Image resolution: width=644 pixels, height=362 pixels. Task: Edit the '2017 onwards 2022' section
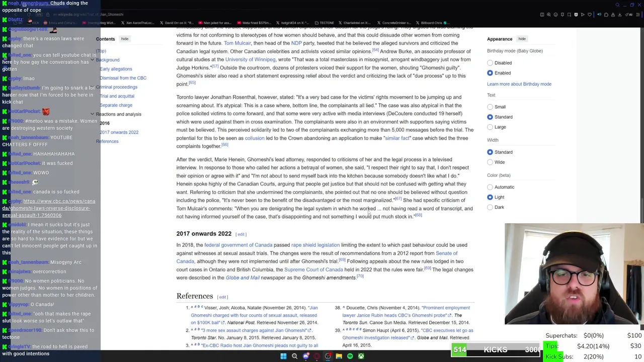pyautogui.click(x=241, y=234)
